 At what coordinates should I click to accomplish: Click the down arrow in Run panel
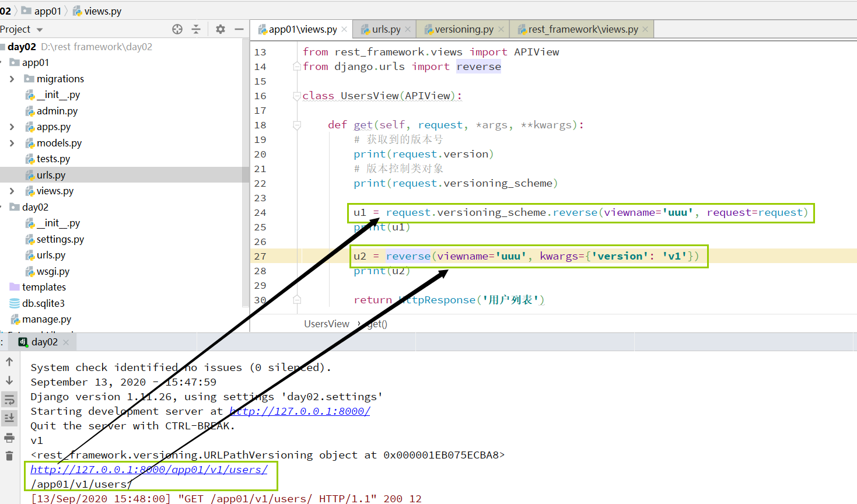click(x=9, y=380)
